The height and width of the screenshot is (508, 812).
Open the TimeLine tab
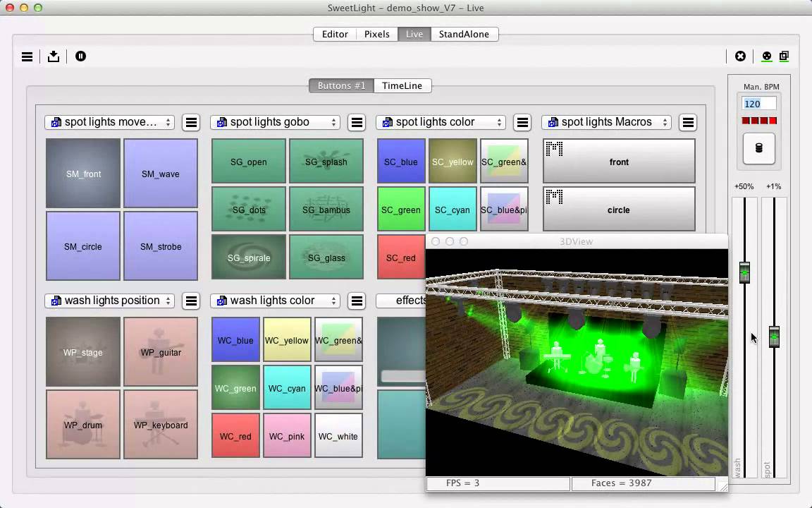point(402,85)
